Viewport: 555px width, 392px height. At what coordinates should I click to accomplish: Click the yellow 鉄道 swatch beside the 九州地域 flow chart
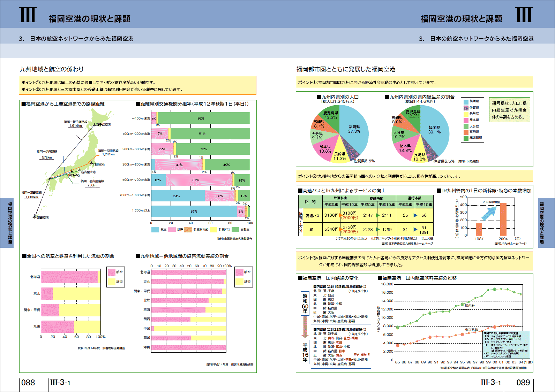239,282
